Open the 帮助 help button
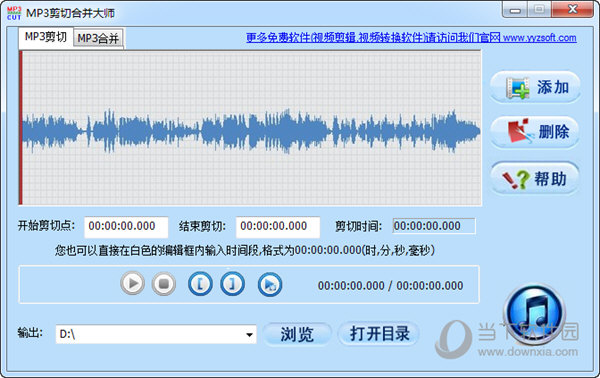The width and height of the screenshot is (600, 378). (535, 178)
